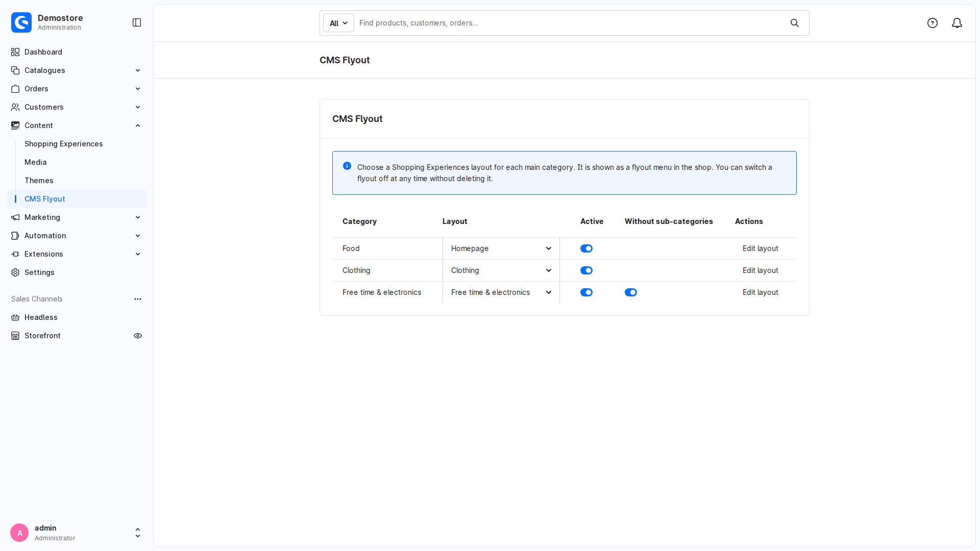The height and width of the screenshot is (551, 980).
Task: Toggle Active switch for Free time & electronics
Action: click(x=586, y=292)
